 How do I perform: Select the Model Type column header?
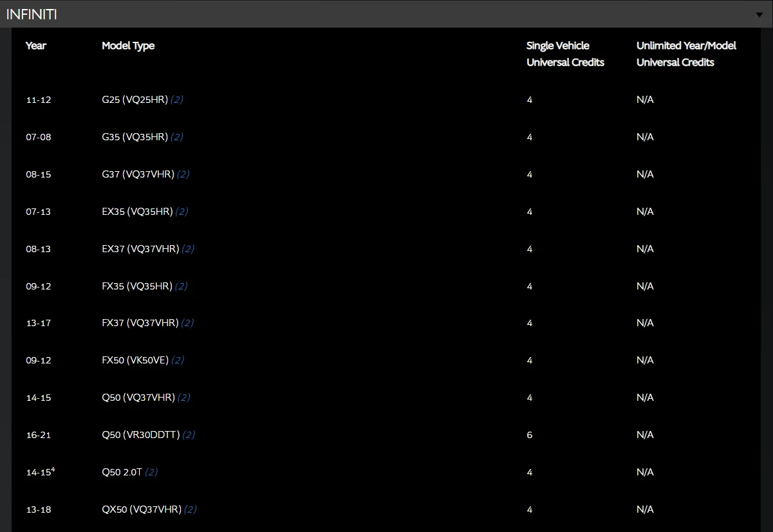pos(128,46)
